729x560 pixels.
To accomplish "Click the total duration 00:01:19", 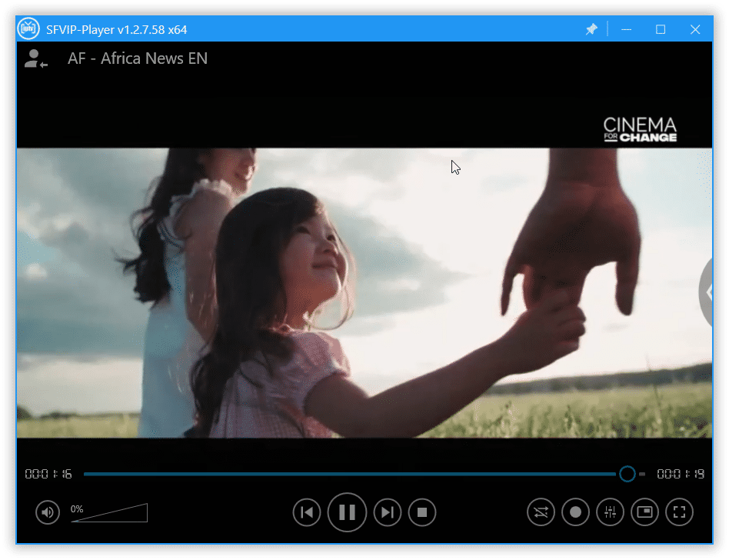I will (x=681, y=474).
